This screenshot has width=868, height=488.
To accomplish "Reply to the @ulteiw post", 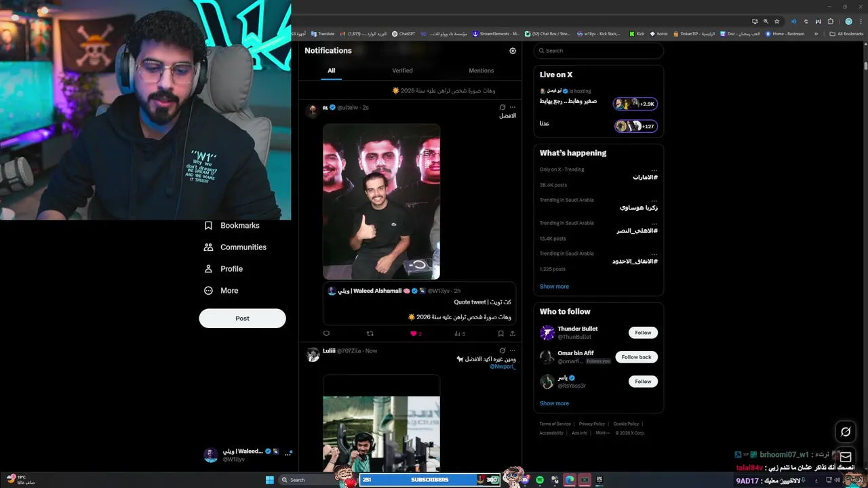I will 326,333.
